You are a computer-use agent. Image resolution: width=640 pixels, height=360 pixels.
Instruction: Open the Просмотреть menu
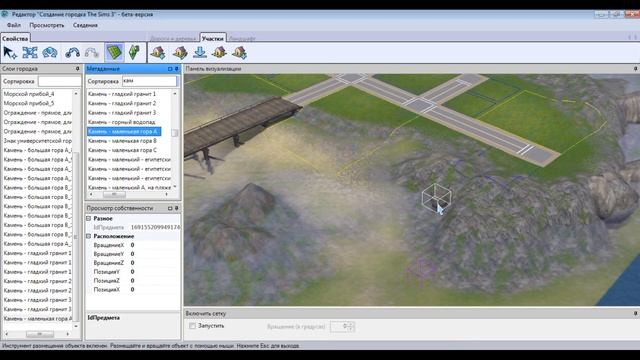[47, 25]
